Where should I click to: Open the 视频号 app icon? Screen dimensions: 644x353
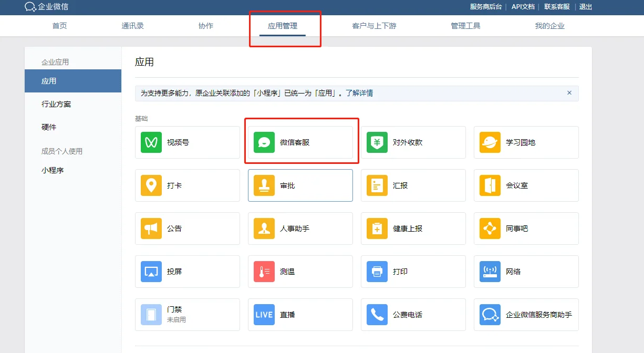pos(151,142)
